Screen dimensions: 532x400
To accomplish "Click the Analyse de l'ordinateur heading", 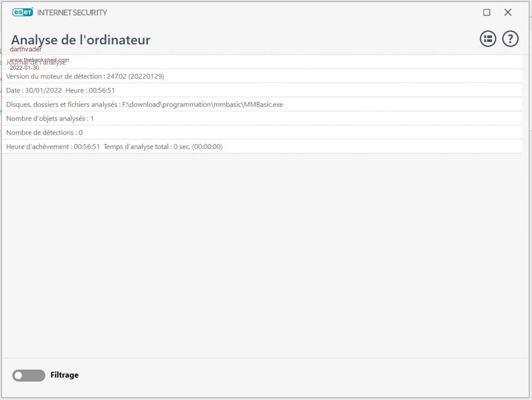I will pyautogui.click(x=81, y=40).
